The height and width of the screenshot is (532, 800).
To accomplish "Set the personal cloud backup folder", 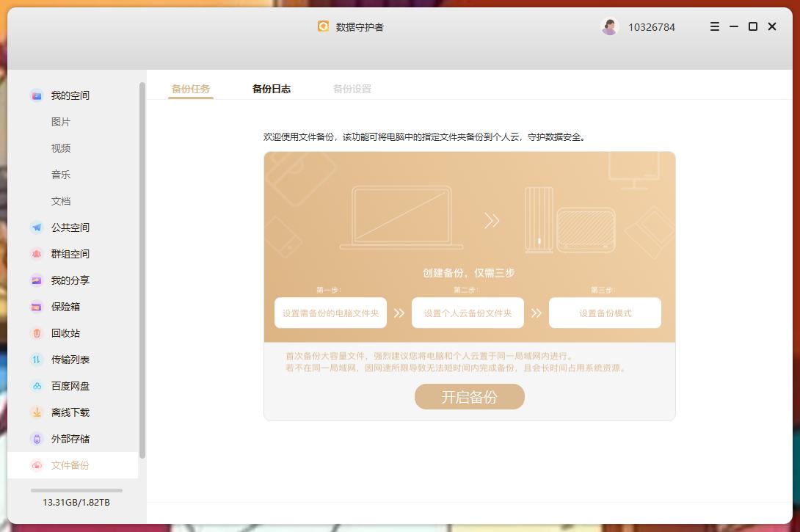I will point(468,313).
